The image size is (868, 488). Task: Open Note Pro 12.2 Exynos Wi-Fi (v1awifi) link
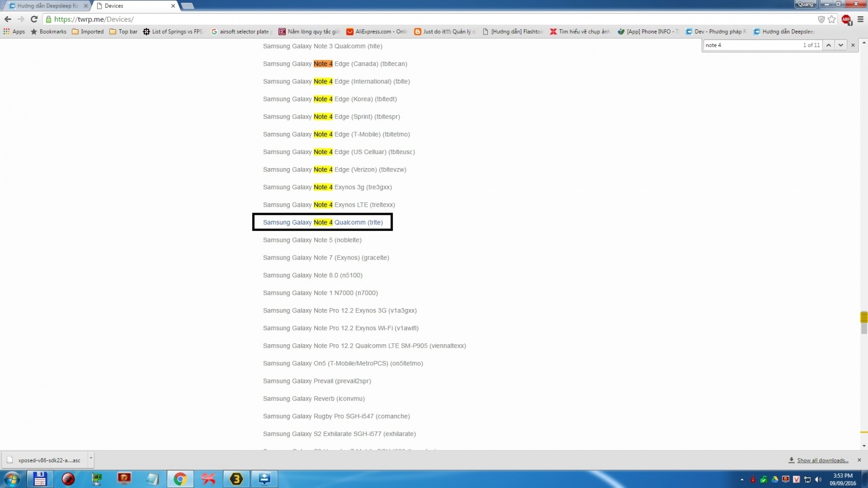pyautogui.click(x=341, y=328)
